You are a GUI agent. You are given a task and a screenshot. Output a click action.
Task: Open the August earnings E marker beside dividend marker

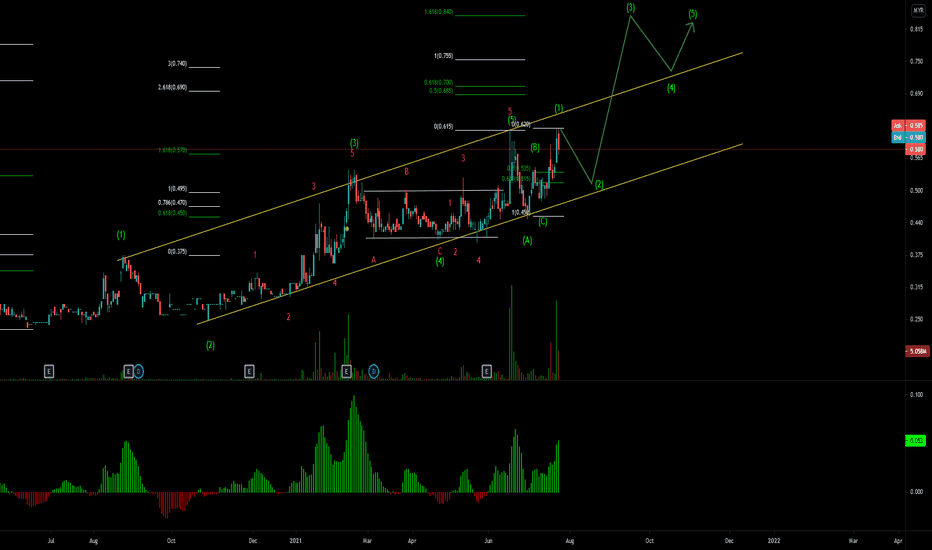coord(128,372)
